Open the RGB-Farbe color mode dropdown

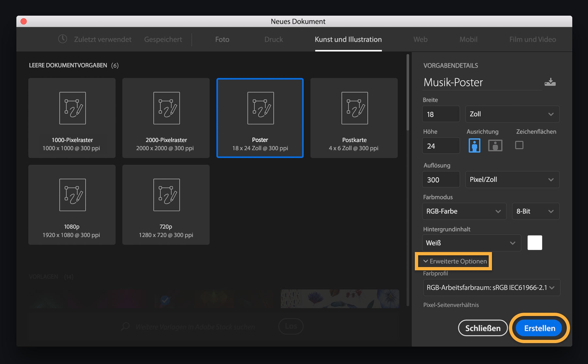coord(464,211)
